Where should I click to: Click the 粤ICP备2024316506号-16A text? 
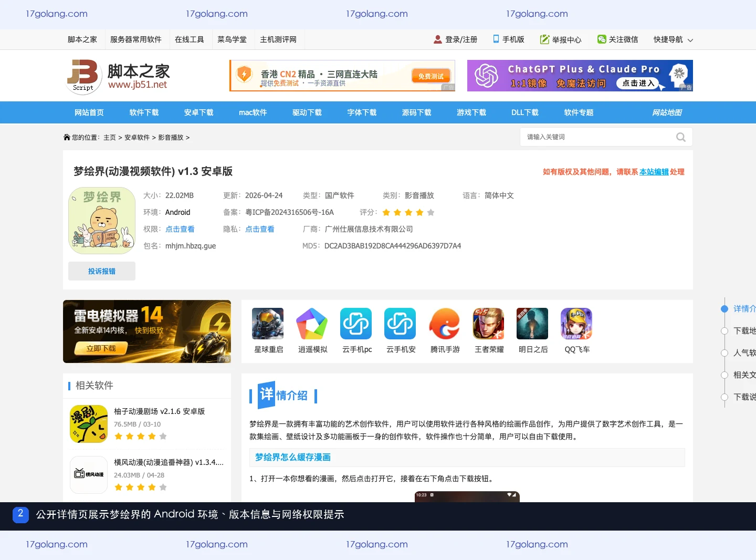pos(289,212)
